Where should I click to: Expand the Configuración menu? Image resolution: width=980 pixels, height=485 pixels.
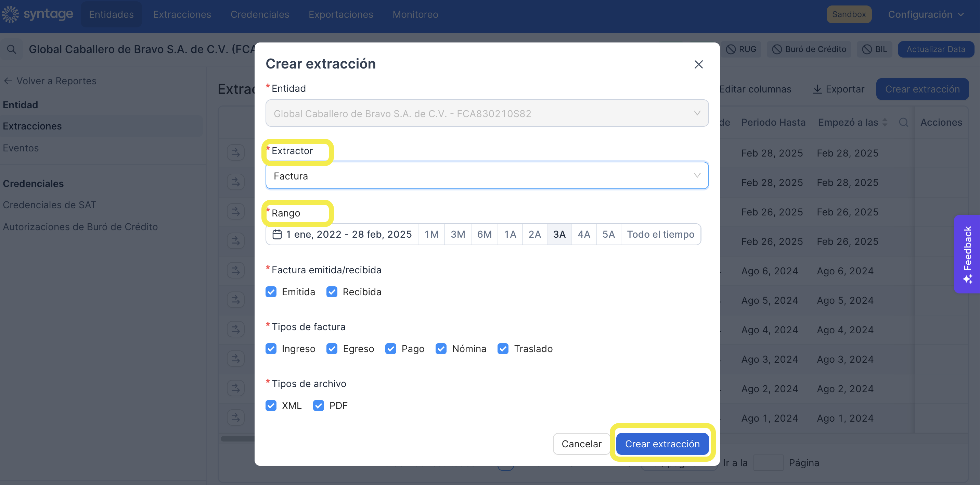926,14
